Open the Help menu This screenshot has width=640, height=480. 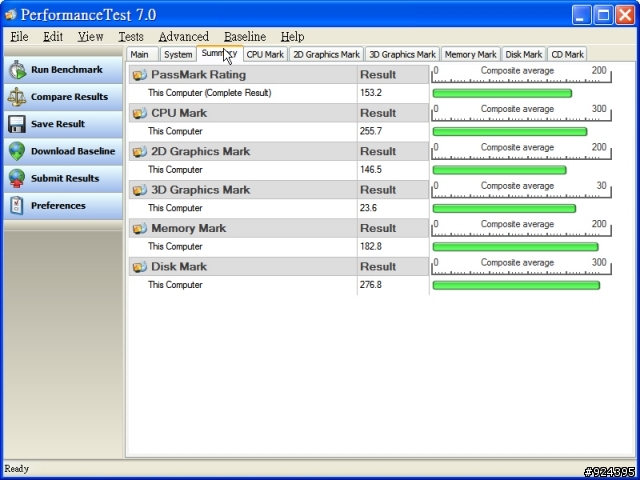pos(292,37)
